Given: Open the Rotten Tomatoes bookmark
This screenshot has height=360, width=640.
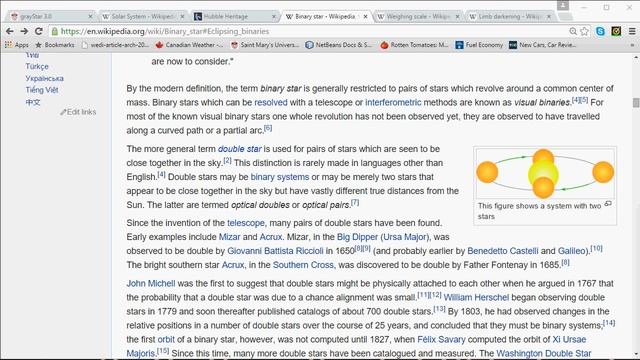Looking at the screenshot, I should pyautogui.click(x=414, y=45).
